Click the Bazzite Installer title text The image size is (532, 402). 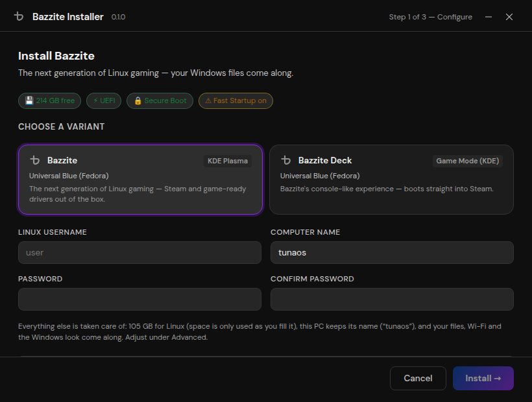click(x=68, y=17)
